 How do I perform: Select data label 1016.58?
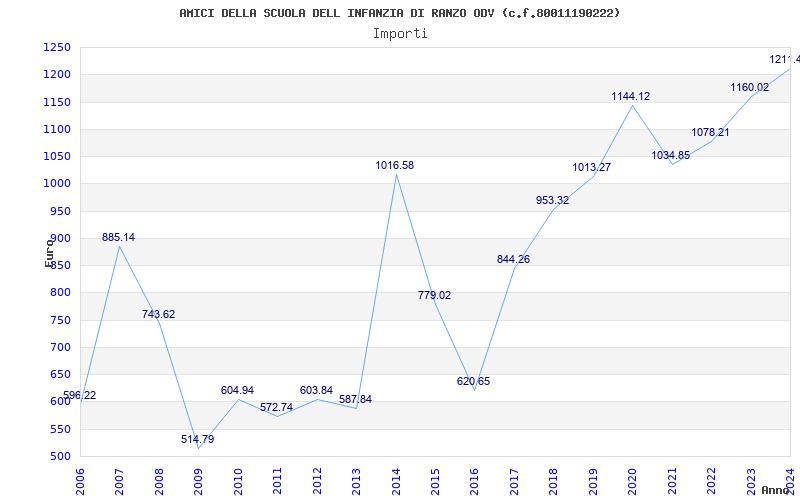tap(395, 165)
